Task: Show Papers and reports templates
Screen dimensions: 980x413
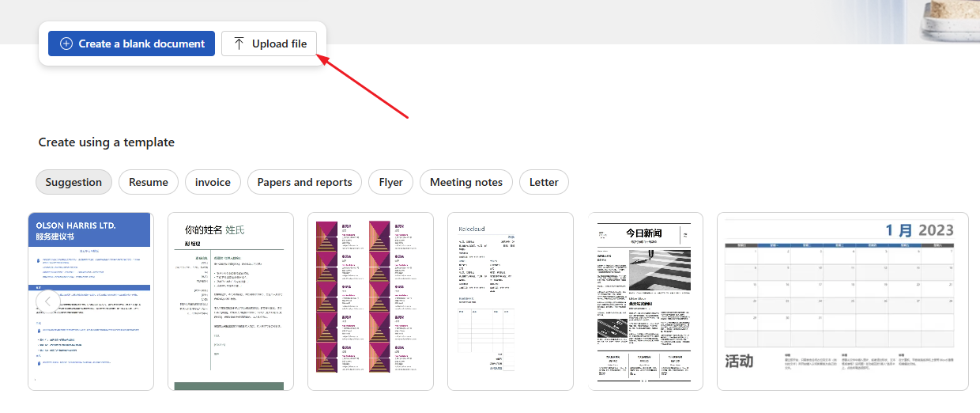Action: pyautogui.click(x=304, y=182)
